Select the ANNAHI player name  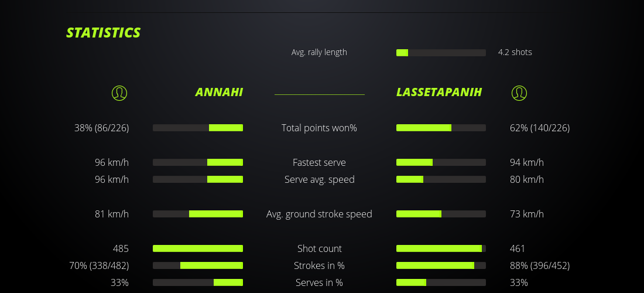[x=219, y=92]
